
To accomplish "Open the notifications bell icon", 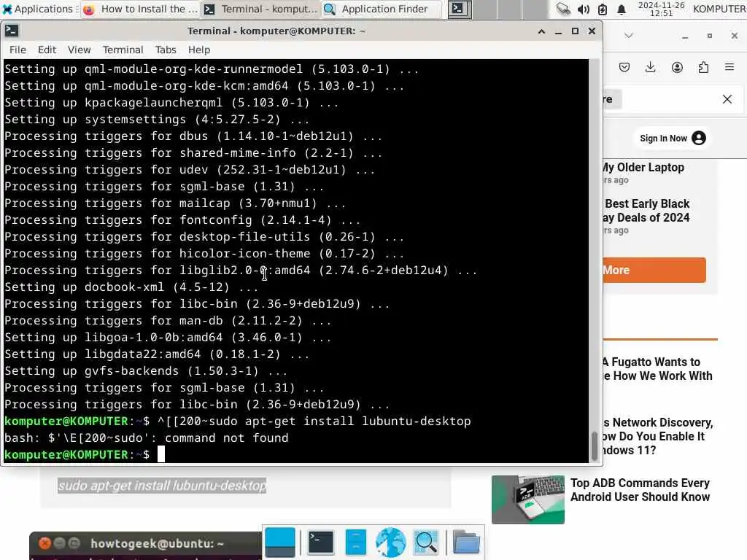I will [622, 9].
